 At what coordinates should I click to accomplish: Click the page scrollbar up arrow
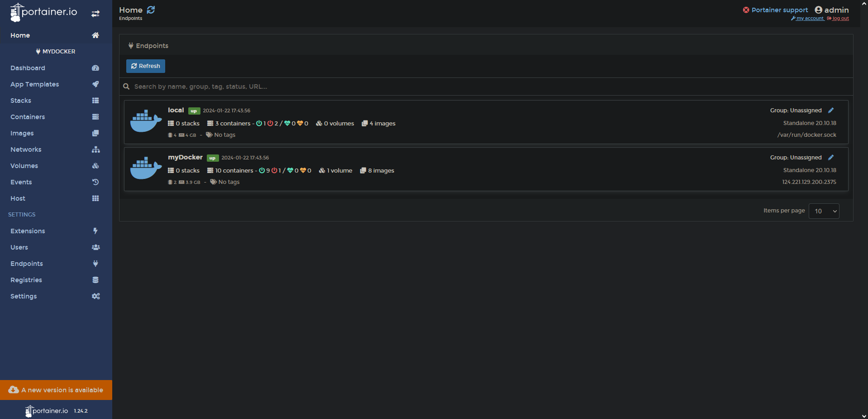864,3
